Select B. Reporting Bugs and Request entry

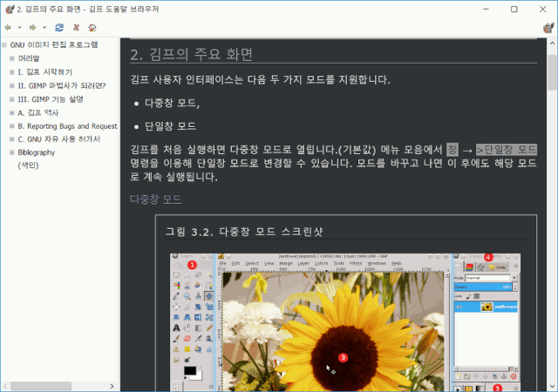[x=67, y=125]
